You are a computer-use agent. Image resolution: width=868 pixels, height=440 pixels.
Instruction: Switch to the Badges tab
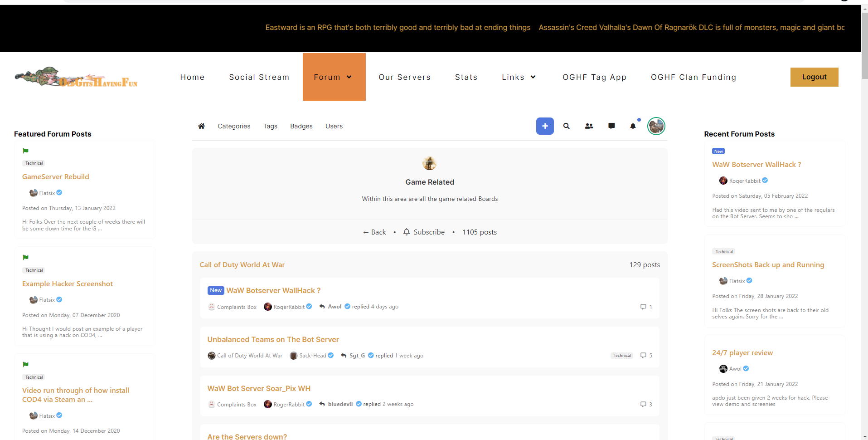tap(301, 126)
